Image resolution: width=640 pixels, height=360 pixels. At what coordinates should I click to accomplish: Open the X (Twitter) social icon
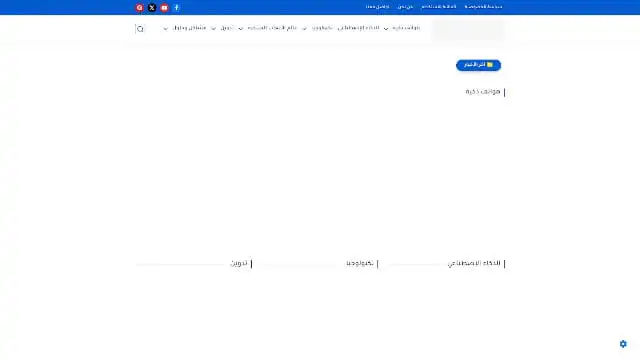tap(152, 7)
